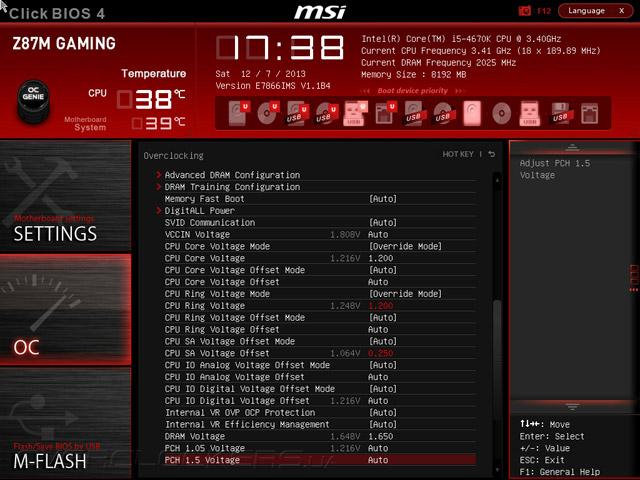640x480 pixels.
Task: Go back using the return arrow icon
Action: click(492, 154)
